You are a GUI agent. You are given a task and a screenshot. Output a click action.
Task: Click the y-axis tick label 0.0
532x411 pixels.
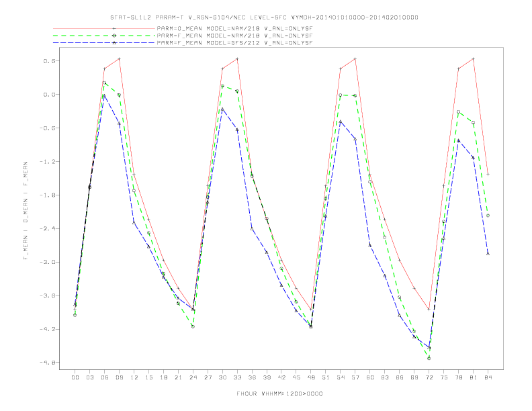[49, 95]
